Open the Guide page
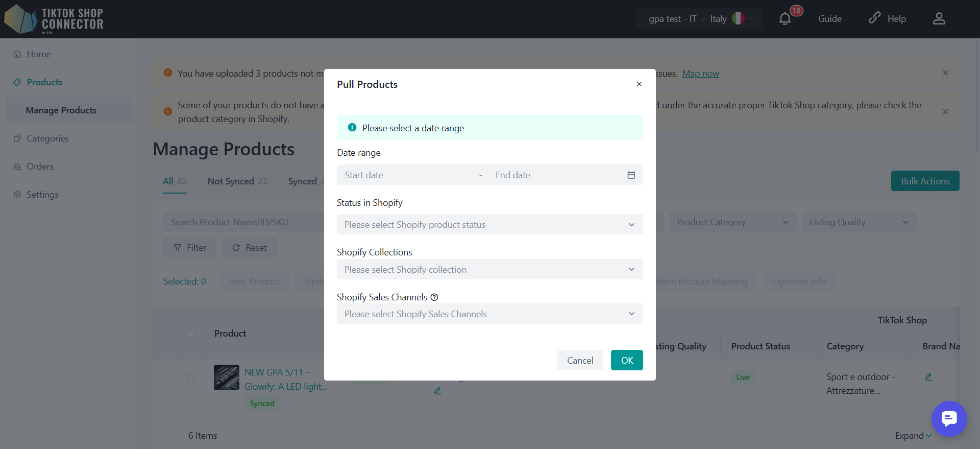 [x=830, y=19]
